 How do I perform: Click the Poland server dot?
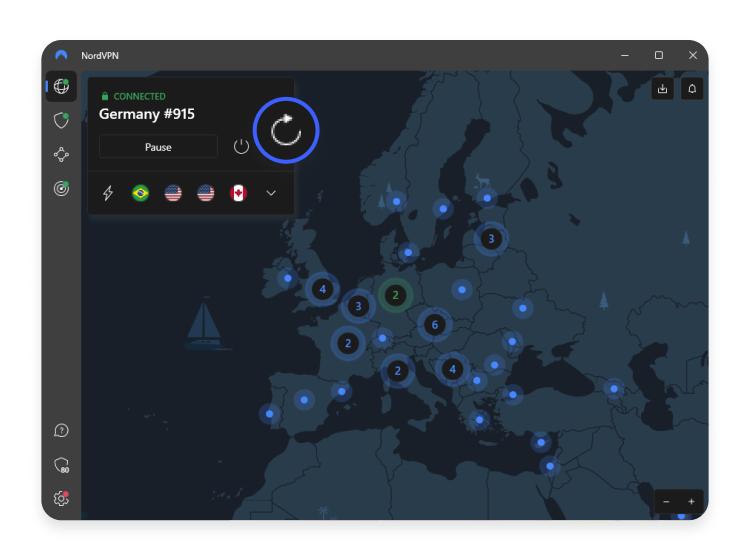tap(462, 289)
